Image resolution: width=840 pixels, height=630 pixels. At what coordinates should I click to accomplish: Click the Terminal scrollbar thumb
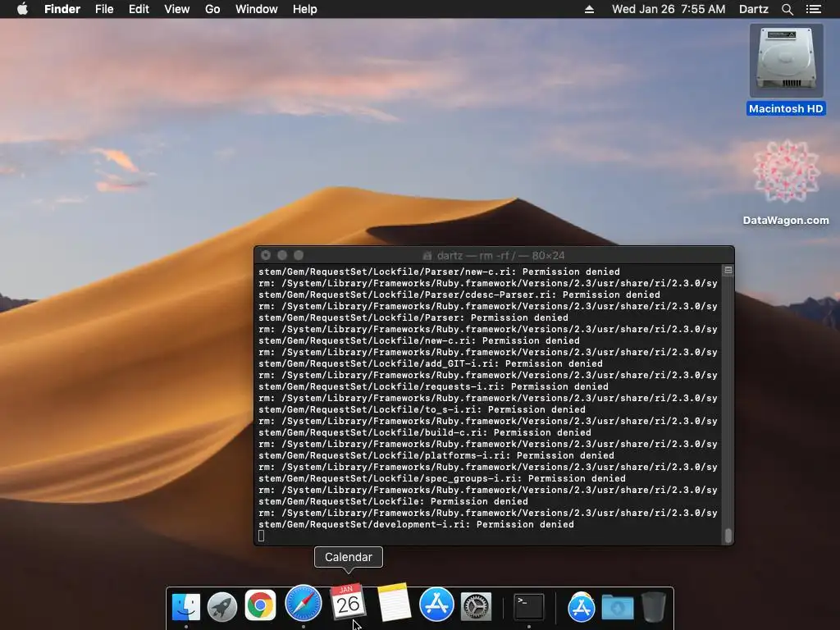coord(728,536)
